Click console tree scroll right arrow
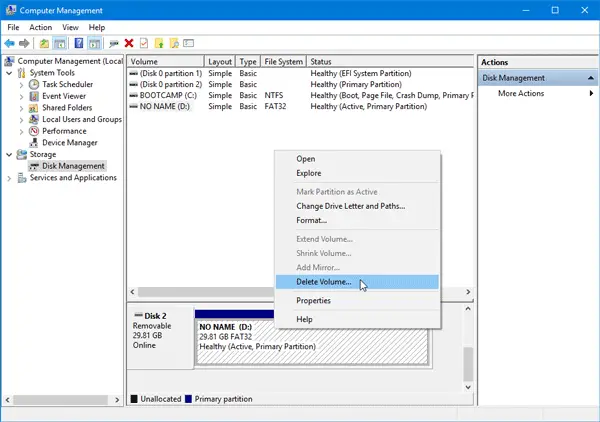Image resolution: width=600 pixels, height=422 pixels. point(117,400)
